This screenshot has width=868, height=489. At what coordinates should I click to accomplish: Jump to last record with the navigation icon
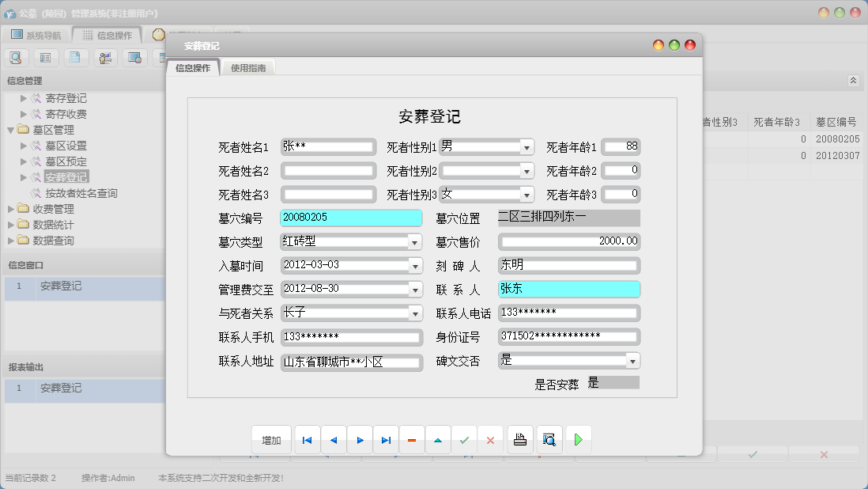pos(385,439)
